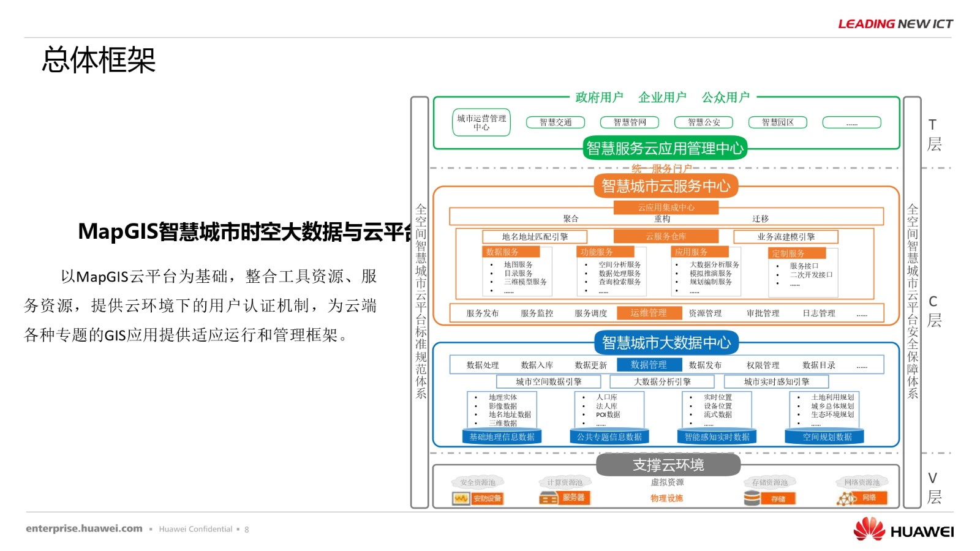Click the 权限管理 text

[763, 365]
